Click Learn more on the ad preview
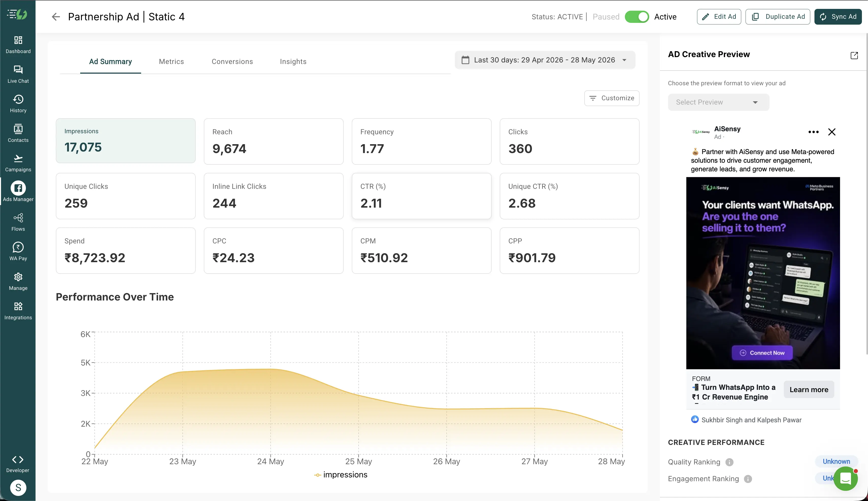The width and height of the screenshot is (868, 501). [808, 390]
